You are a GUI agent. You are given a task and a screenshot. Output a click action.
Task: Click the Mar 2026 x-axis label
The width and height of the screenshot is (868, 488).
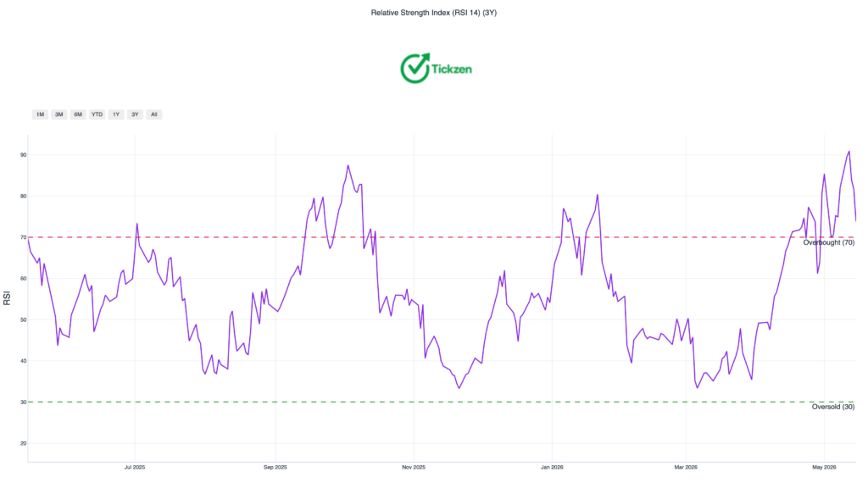coord(686,468)
